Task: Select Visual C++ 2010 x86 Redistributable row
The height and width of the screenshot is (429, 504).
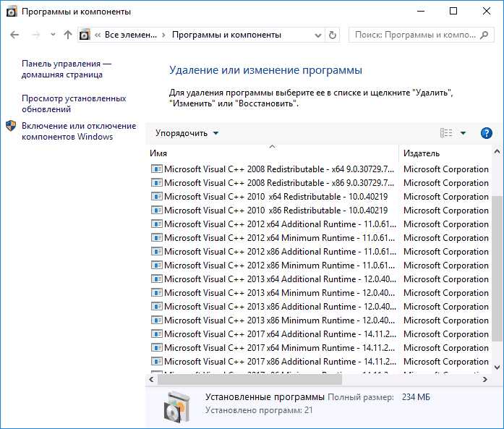Action: 320,211
